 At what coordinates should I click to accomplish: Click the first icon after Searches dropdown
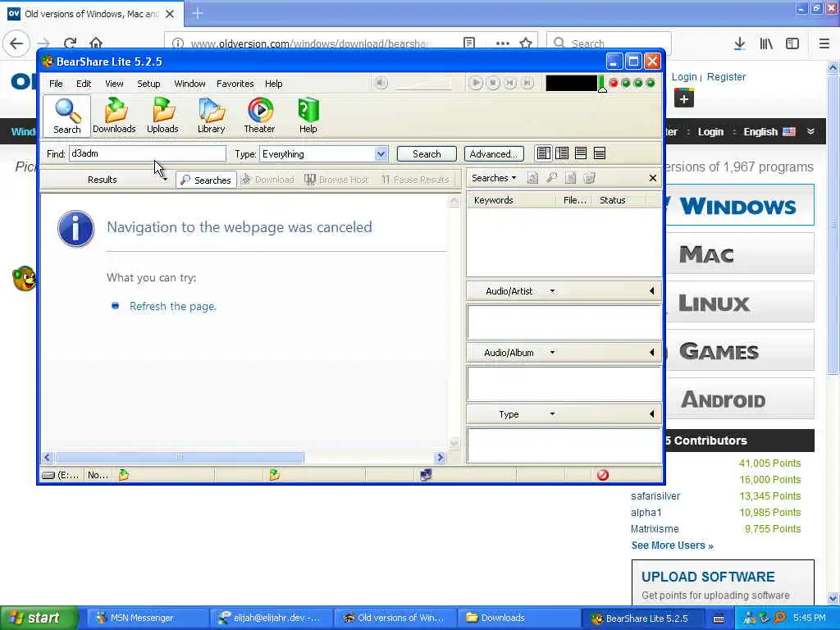click(532, 178)
